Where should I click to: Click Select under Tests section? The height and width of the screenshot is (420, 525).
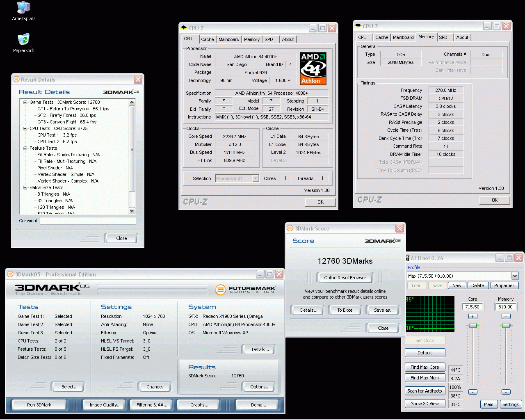(x=67, y=387)
